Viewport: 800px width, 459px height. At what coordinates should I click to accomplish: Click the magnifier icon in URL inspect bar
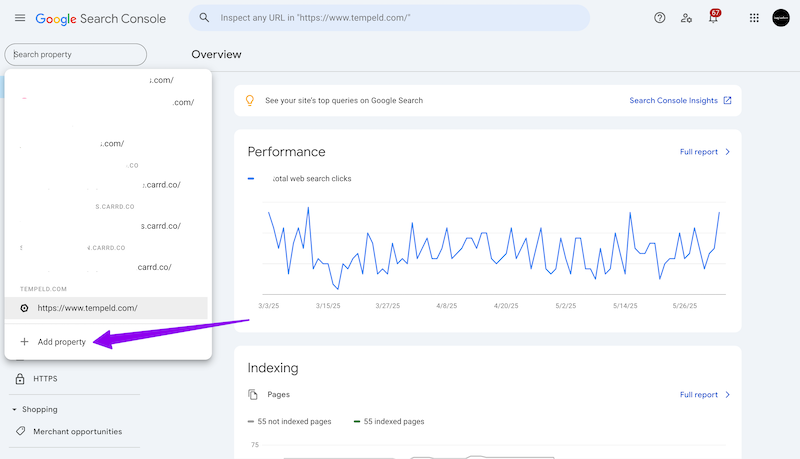[x=204, y=18]
